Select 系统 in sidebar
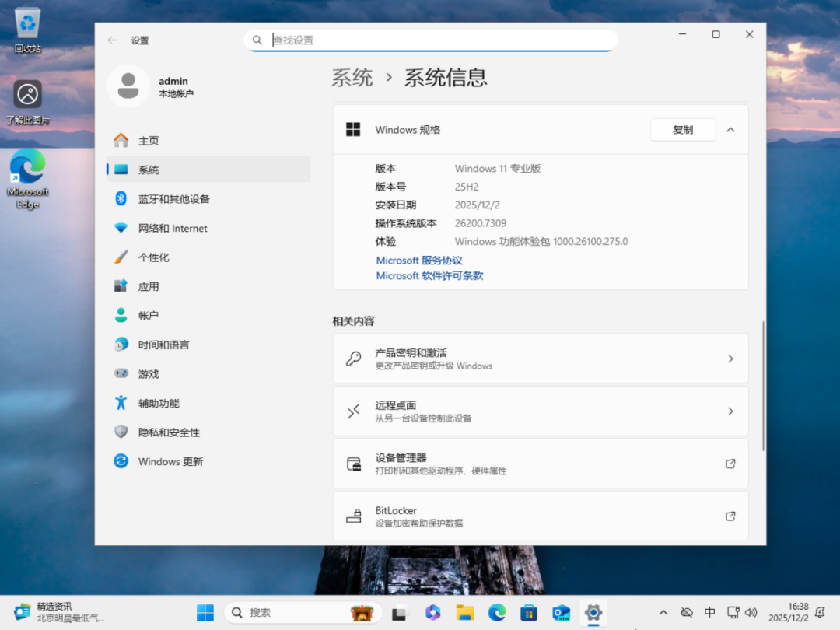Viewport: 840px width, 630px height. point(208,170)
